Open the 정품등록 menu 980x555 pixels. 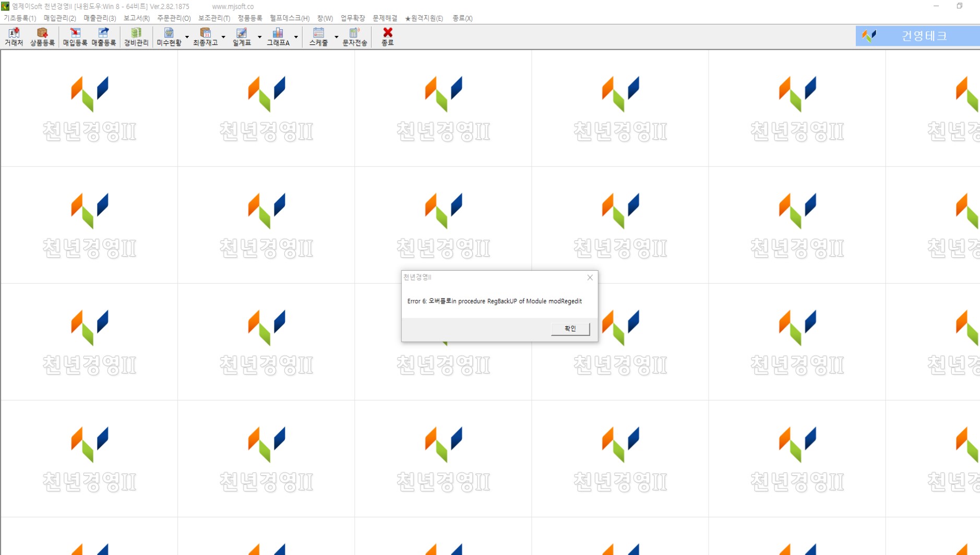click(x=250, y=18)
